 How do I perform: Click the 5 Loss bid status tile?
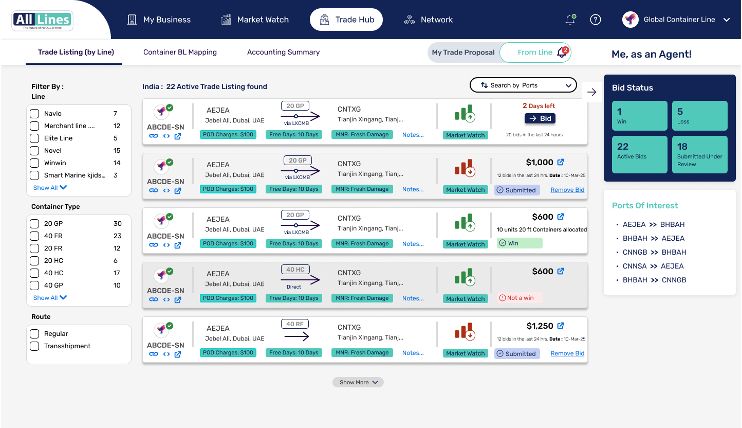tap(699, 116)
